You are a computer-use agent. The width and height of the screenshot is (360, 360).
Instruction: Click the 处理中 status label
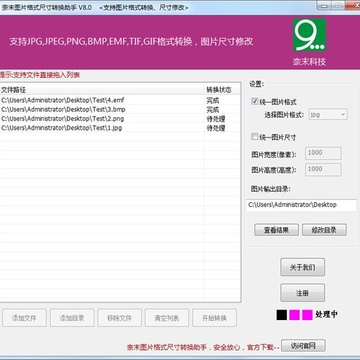[x=326, y=314]
